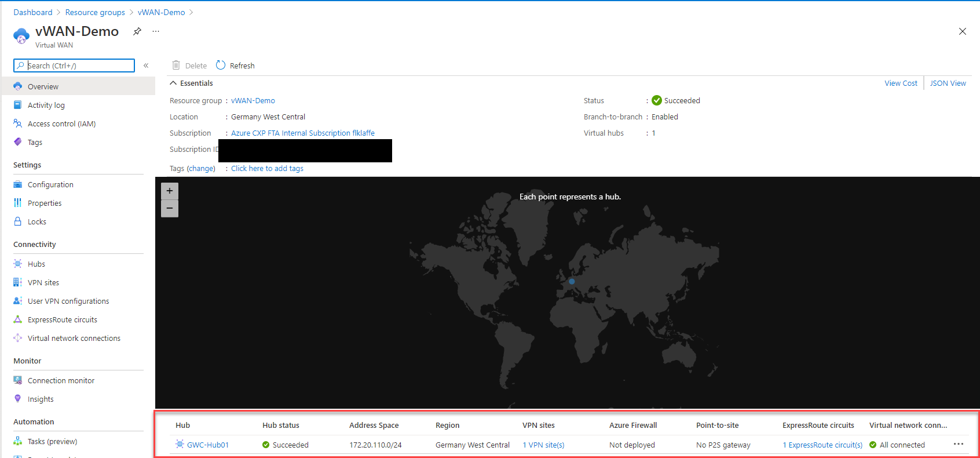This screenshot has height=458, width=980.
Task: Click the Virtual WAN cloud logo
Action: pos(21,36)
